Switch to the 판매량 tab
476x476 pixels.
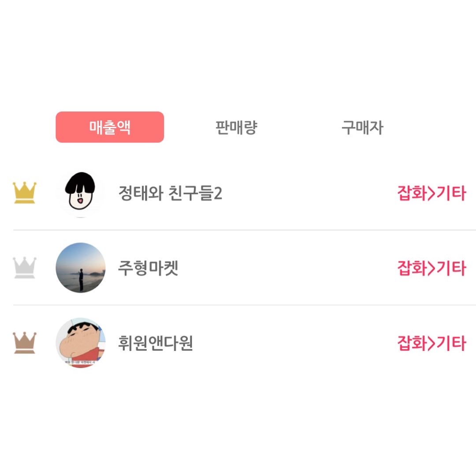click(236, 127)
